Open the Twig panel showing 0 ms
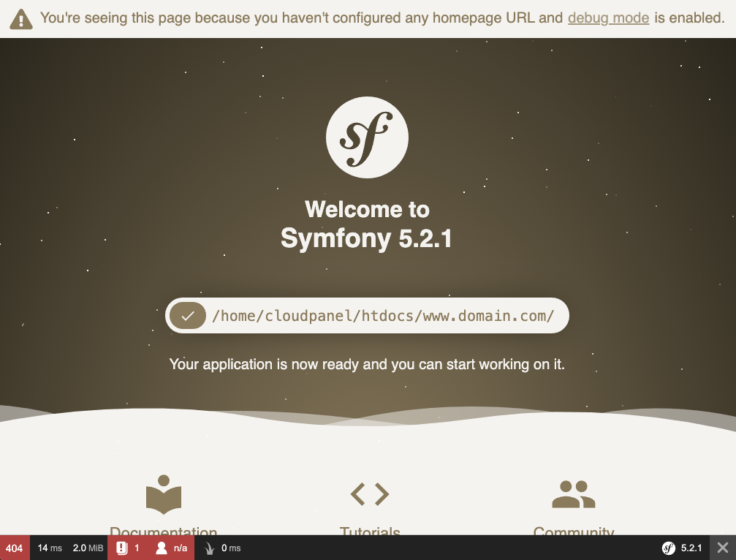This screenshot has height=560, width=736. tap(221, 548)
